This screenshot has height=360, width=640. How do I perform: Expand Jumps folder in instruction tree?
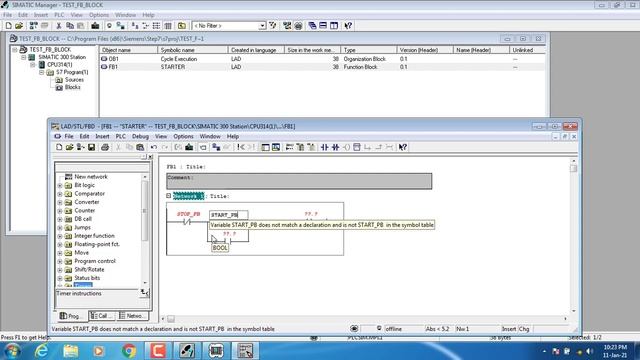coord(60,227)
